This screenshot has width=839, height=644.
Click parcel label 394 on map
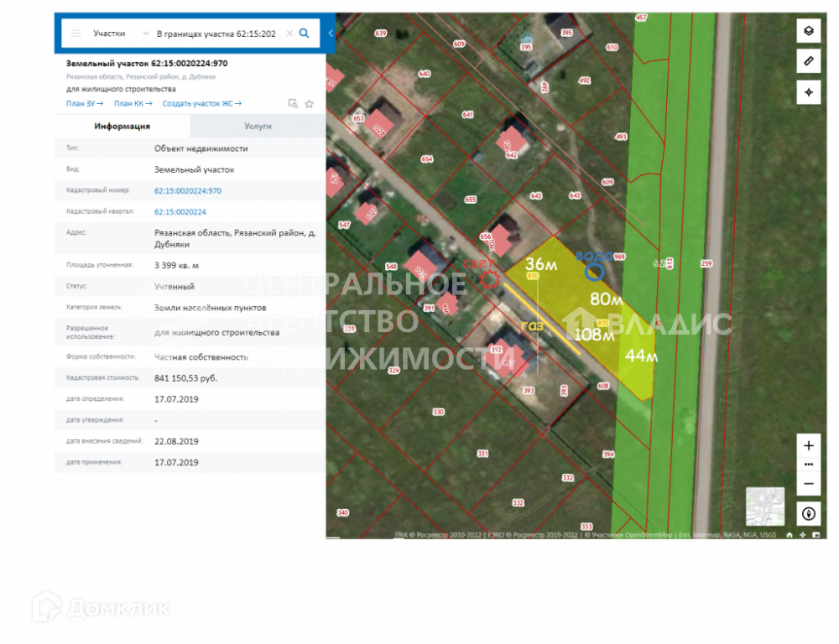608,454
